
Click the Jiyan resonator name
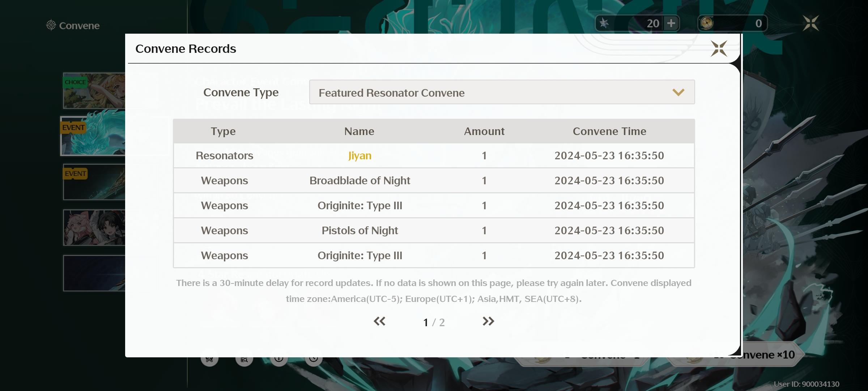click(359, 156)
